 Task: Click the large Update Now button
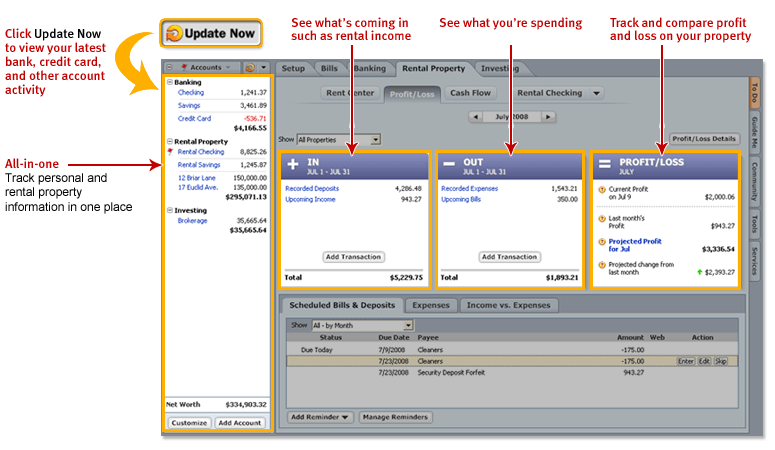tap(211, 34)
